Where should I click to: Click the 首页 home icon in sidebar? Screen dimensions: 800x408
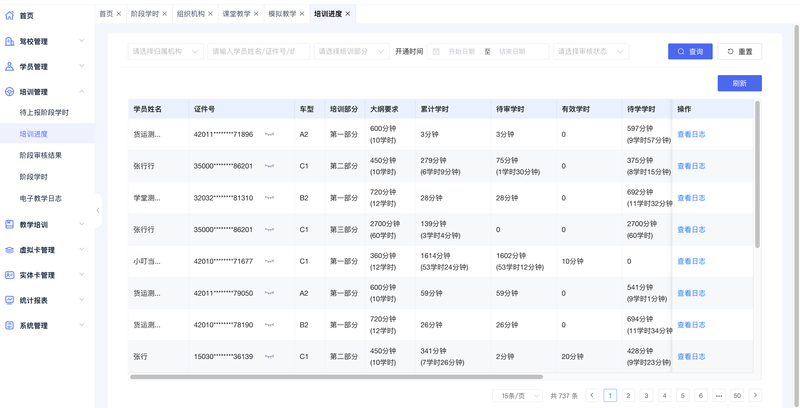(9, 15)
